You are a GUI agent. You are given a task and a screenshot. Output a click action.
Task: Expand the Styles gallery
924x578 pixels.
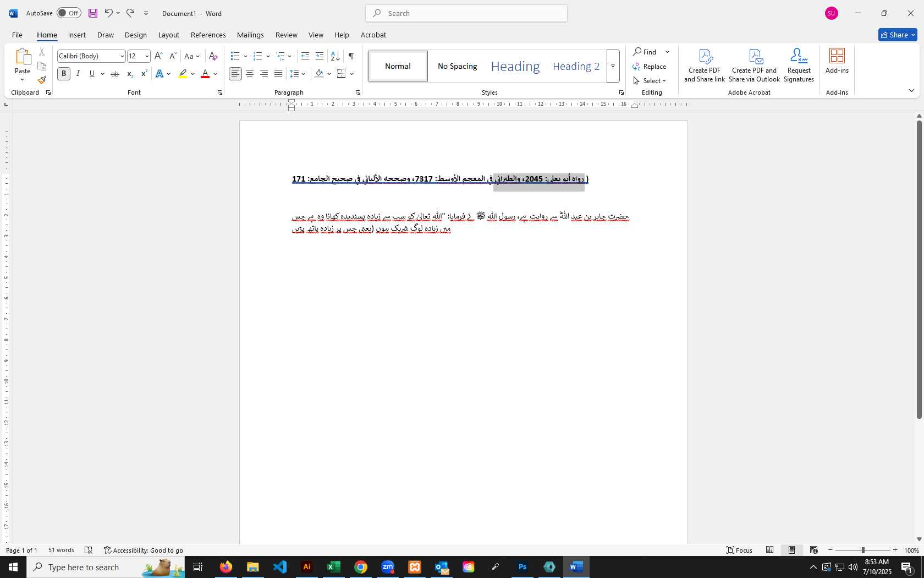(x=613, y=66)
